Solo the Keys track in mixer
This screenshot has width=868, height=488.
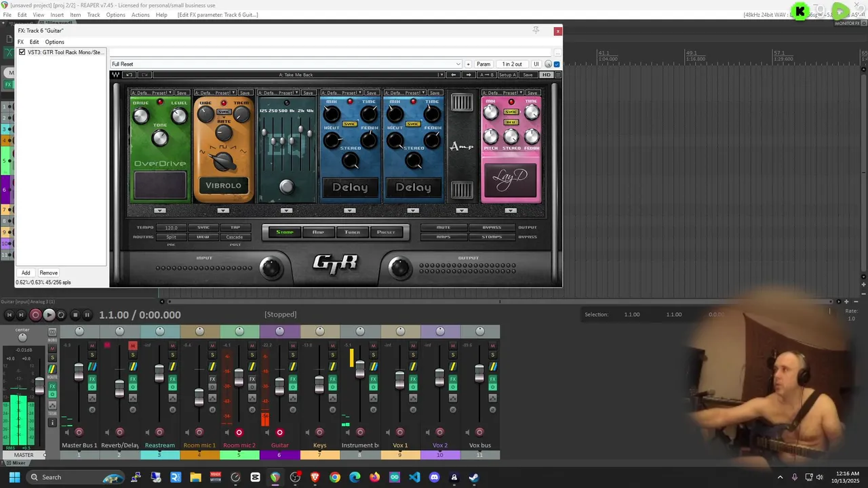click(333, 355)
